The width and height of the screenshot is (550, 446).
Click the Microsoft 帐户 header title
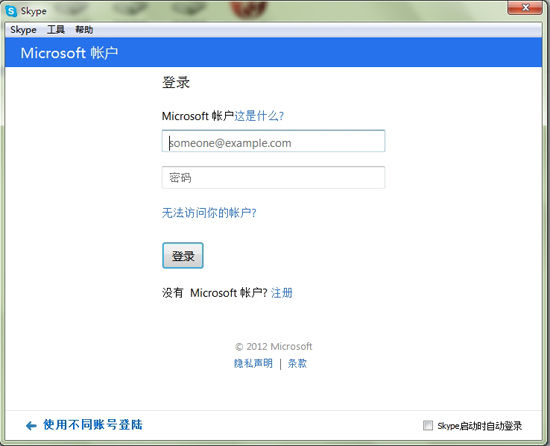(69, 53)
